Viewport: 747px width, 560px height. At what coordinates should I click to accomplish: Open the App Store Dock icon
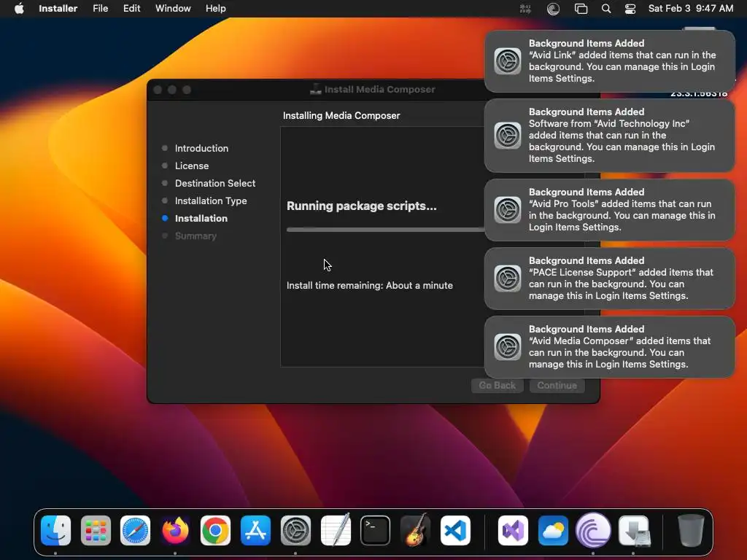255,530
